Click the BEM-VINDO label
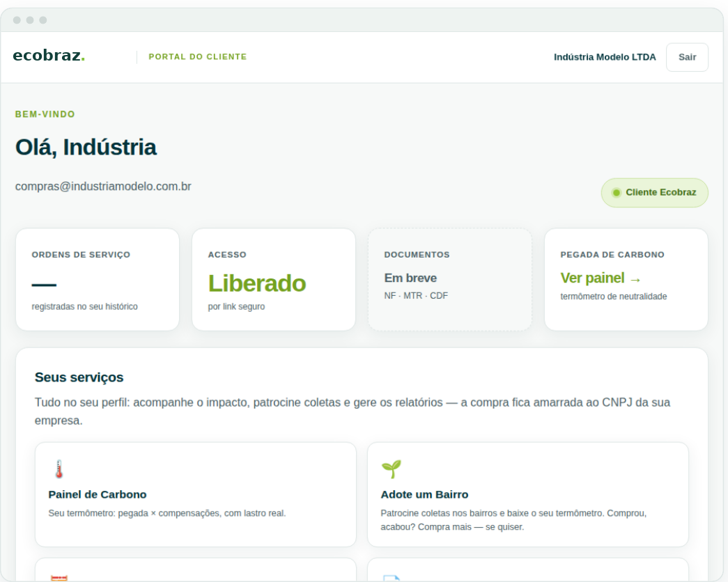 coord(45,114)
